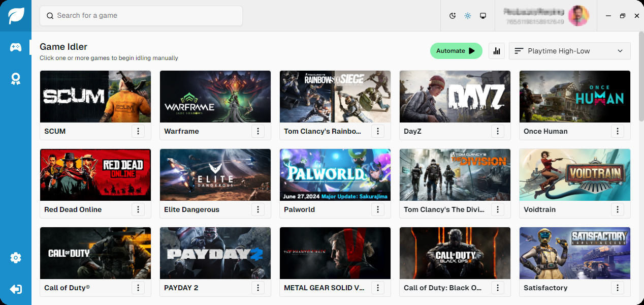Image resolution: width=644 pixels, height=305 pixels.
Task: Open options menu for Call of Duty: Black Ops
Action: point(498,288)
